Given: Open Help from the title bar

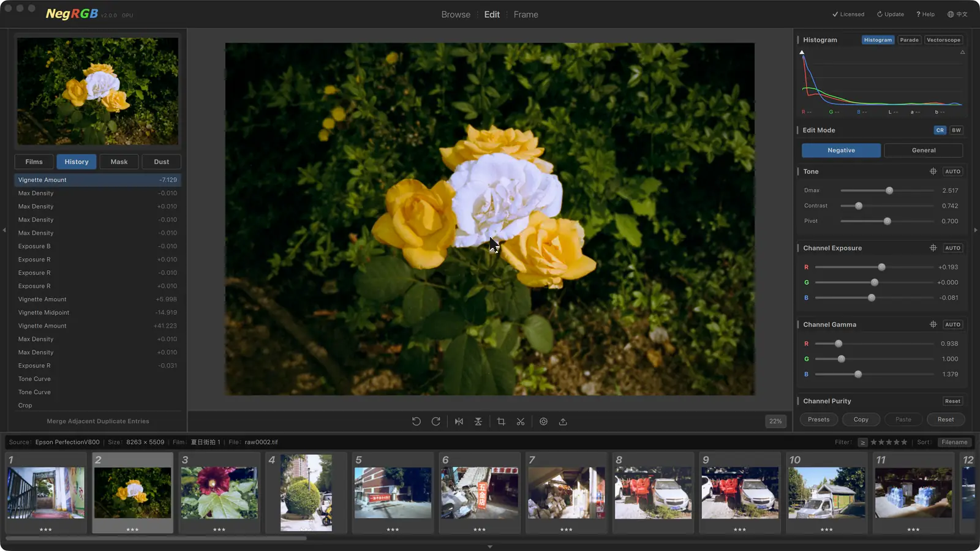Looking at the screenshot, I should tap(925, 14).
